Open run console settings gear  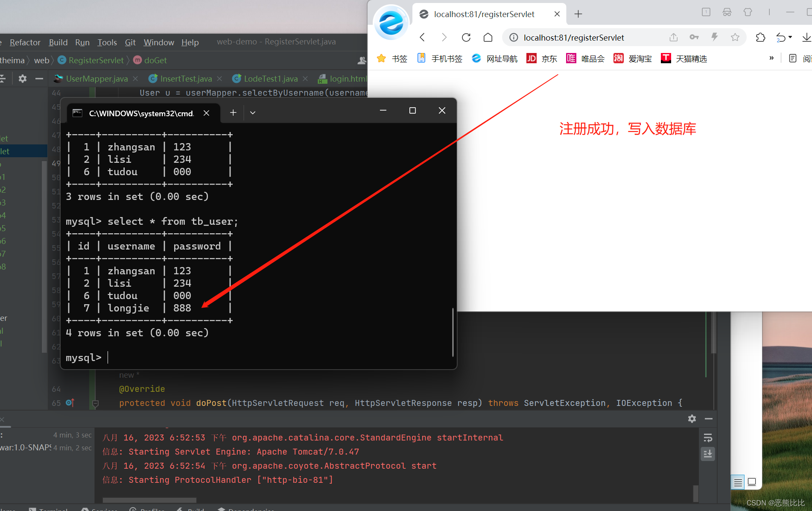pyautogui.click(x=692, y=419)
